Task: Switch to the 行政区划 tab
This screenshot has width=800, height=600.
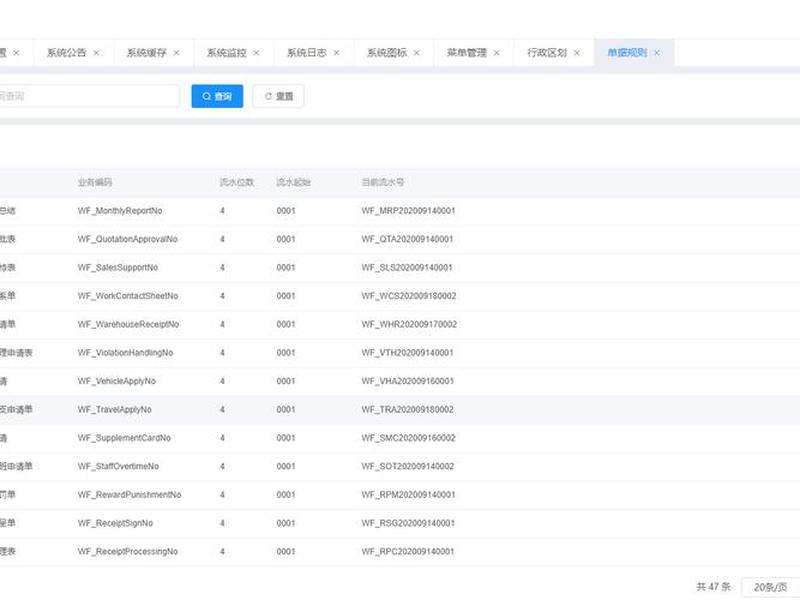Action: pos(547,53)
